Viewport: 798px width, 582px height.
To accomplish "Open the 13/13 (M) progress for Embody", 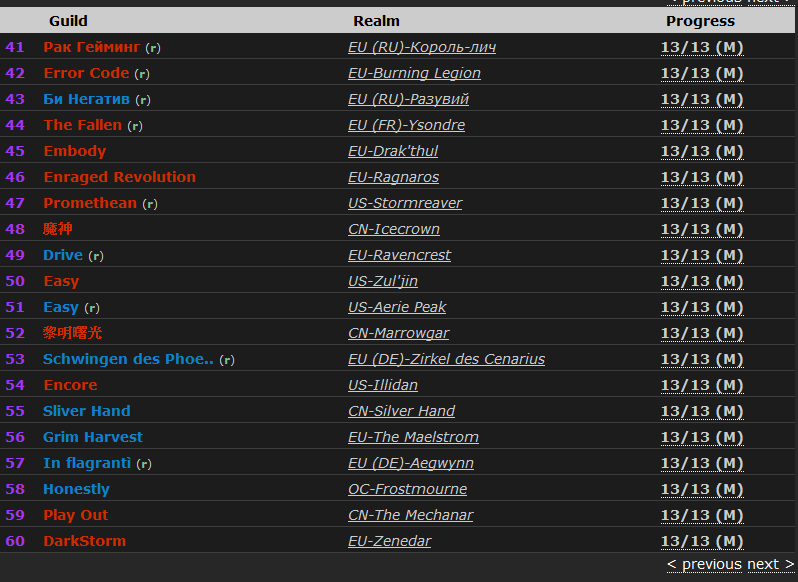I will point(702,151).
